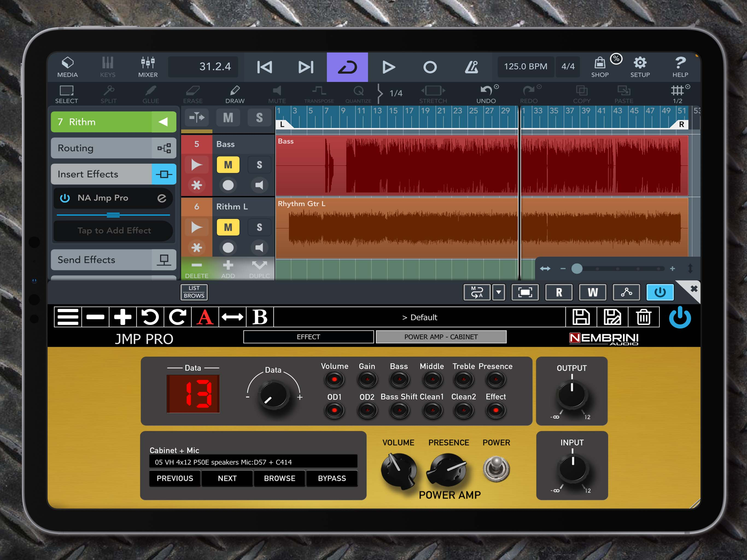
Task: Click the plugin undo arrow
Action: (150, 317)
